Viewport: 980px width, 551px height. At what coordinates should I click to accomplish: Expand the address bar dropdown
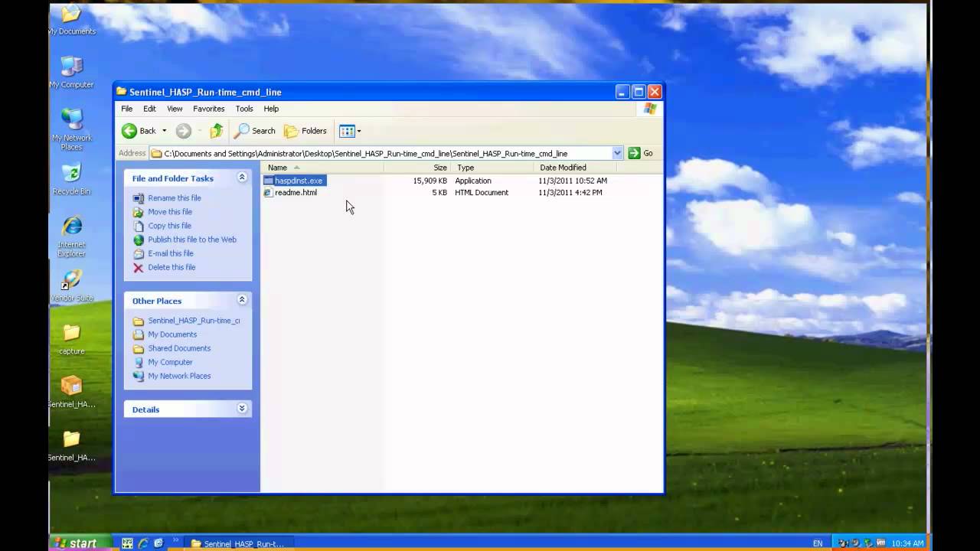(617, 153)
